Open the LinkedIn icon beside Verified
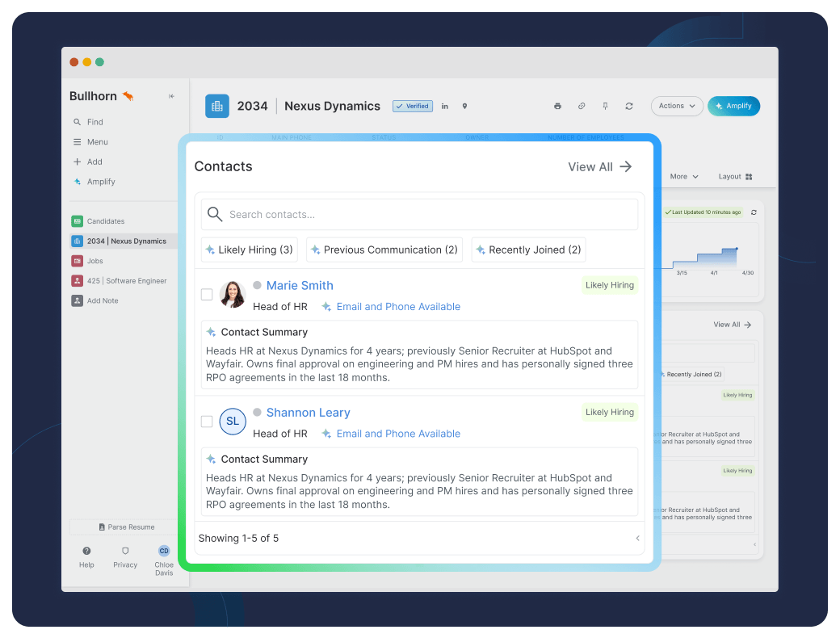The image size is (840, 638). coord(445,106)
